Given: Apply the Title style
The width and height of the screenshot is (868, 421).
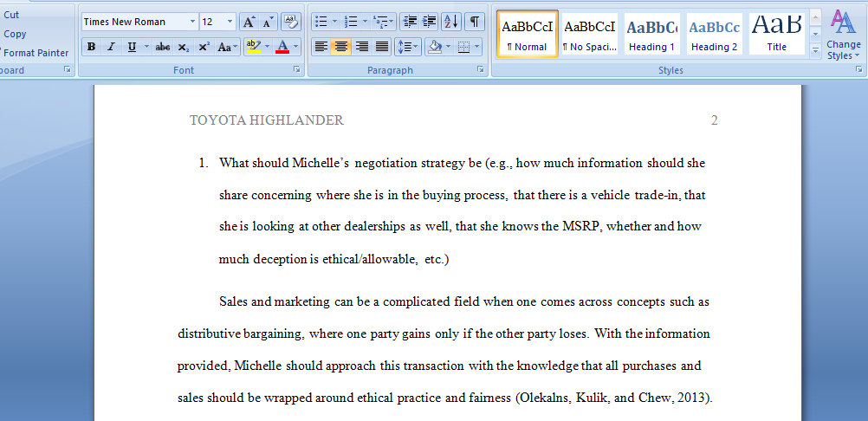Looking at the screenshot, I should [x=777, y=34].
